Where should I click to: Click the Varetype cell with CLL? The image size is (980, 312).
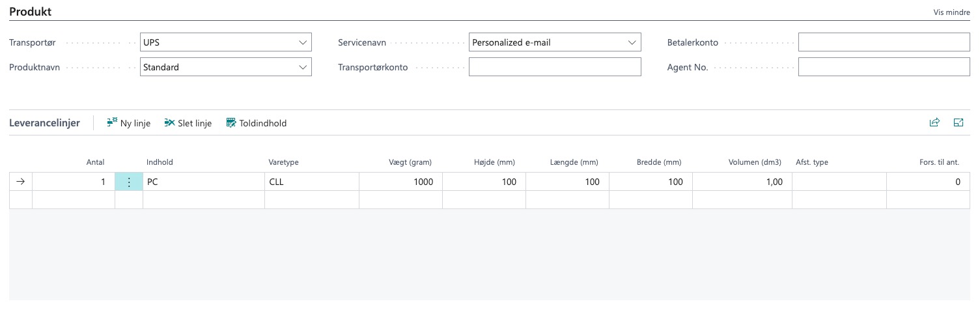311,182
